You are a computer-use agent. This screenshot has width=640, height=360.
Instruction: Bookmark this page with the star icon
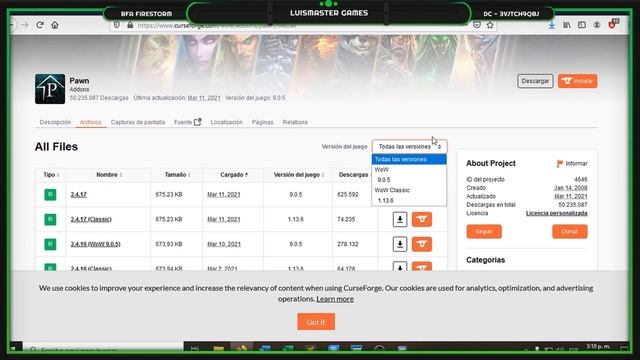pos(490,25)
